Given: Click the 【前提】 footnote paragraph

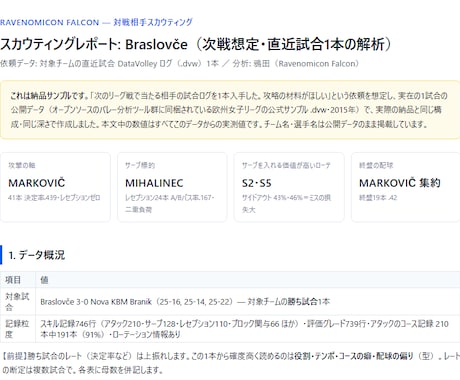Looking at the screenshot, I should tap(230, 363).
